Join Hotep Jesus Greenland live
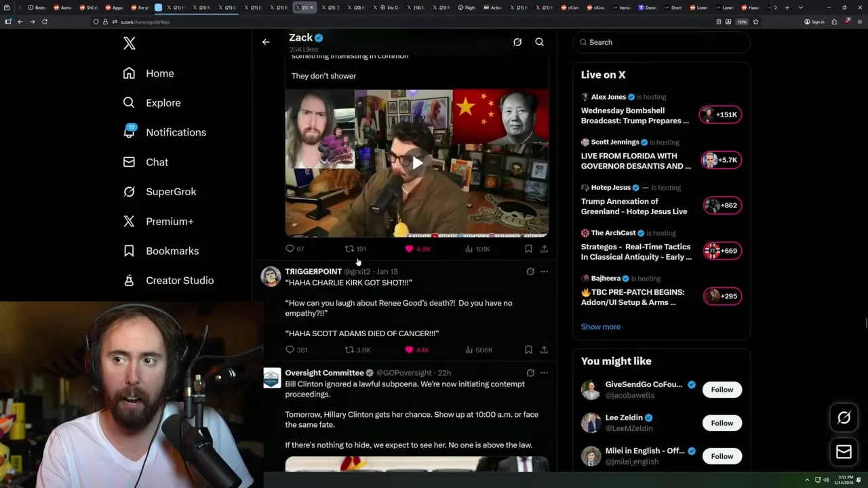The width and height of the screenshot is (868, 488). coord(634,207)
